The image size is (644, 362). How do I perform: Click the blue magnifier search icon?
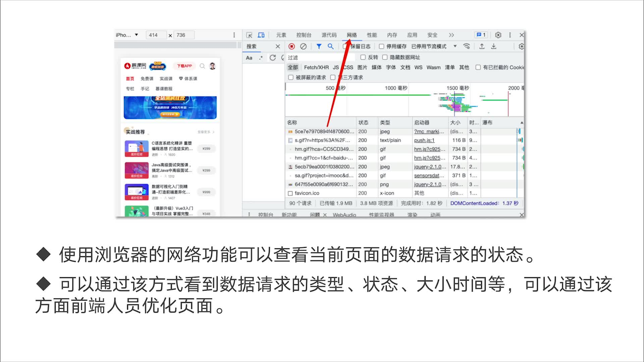[x=331, y=46]
